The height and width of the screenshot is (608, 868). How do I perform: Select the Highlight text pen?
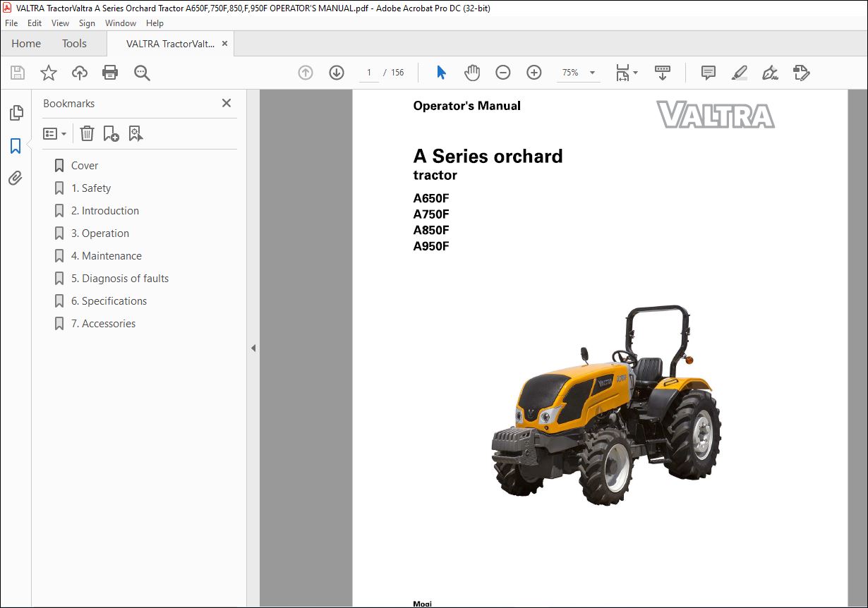point(739,73)
